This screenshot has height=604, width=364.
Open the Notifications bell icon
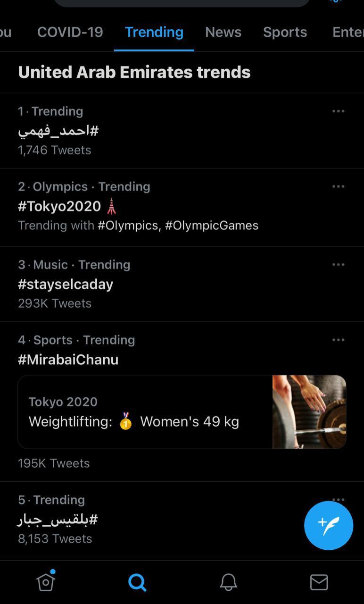point(229,582)
